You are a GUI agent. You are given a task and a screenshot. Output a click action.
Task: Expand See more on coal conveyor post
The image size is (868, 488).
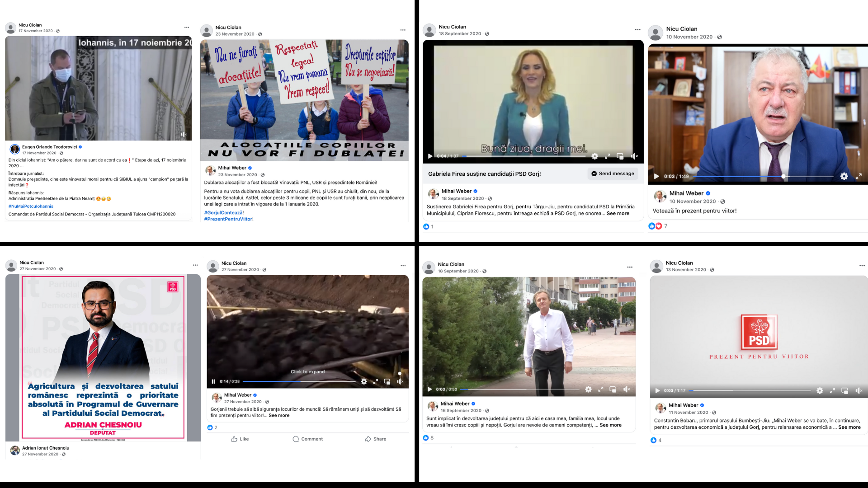point(279,415)
